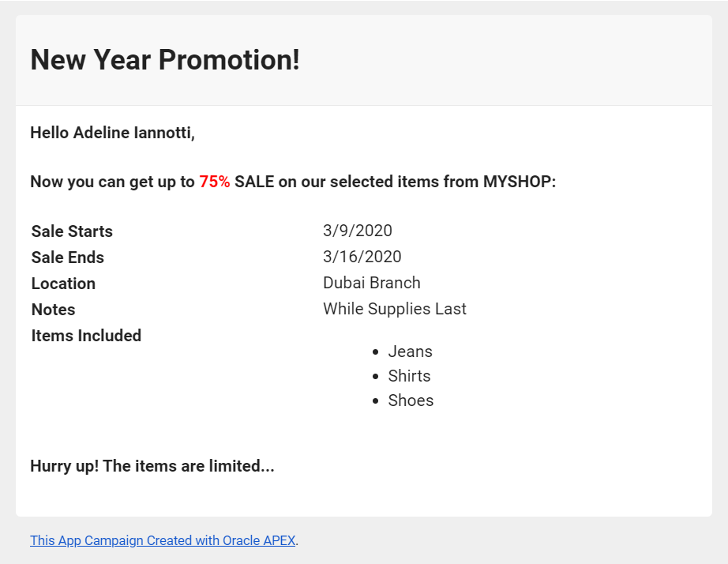728x564 pixels.
Task: Click the 3/16/2020 end date
Action: point(362,257)
